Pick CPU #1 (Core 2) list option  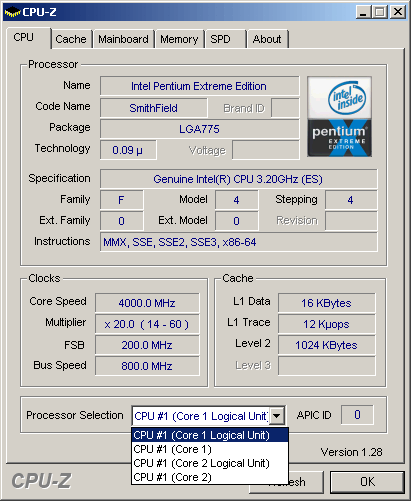tap(210, 477)
